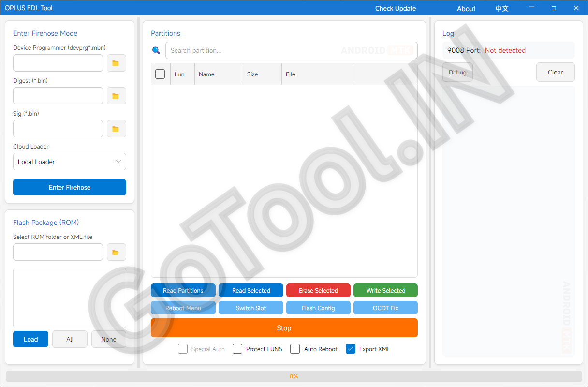The image size is (588, 387).
Task: Open Flash Config options
Action: click(x=318, y=308)
